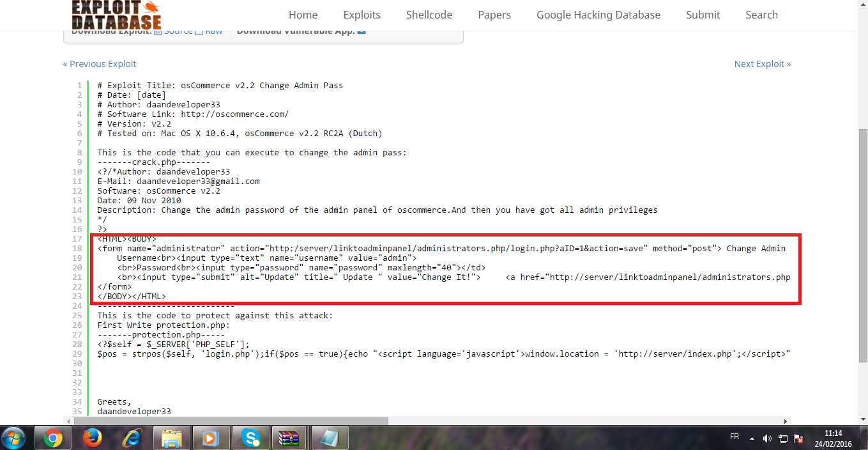Viewport: 868px width, 450px height.
Task: Open the network status tray icon
Action: 783,438
